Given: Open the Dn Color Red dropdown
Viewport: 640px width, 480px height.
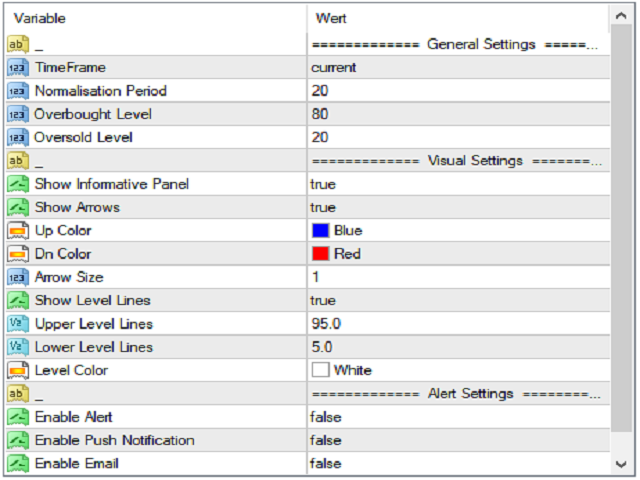Looking at the screenshot, I should click(347, 254).
